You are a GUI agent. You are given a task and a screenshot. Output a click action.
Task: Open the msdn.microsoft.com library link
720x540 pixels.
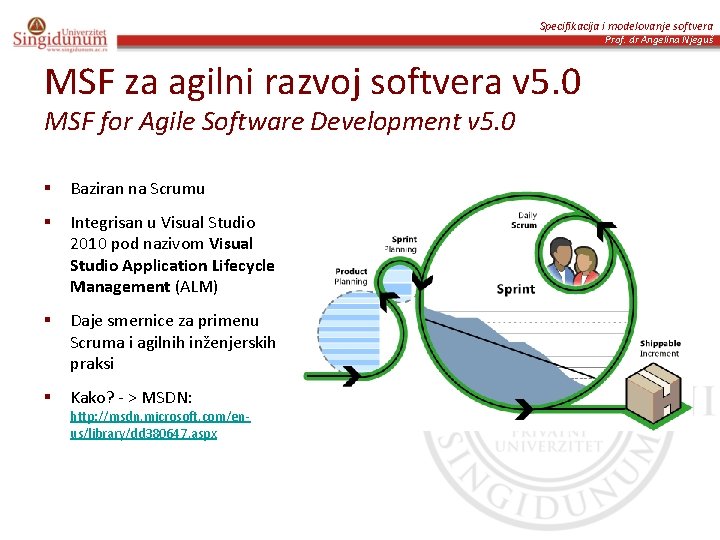click(160, 425)
